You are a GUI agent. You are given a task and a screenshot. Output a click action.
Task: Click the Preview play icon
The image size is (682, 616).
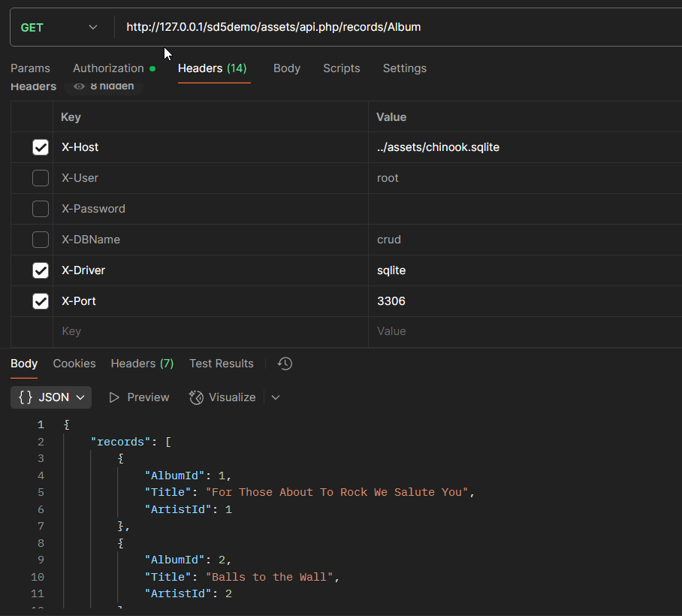click(x=114, y=397)
